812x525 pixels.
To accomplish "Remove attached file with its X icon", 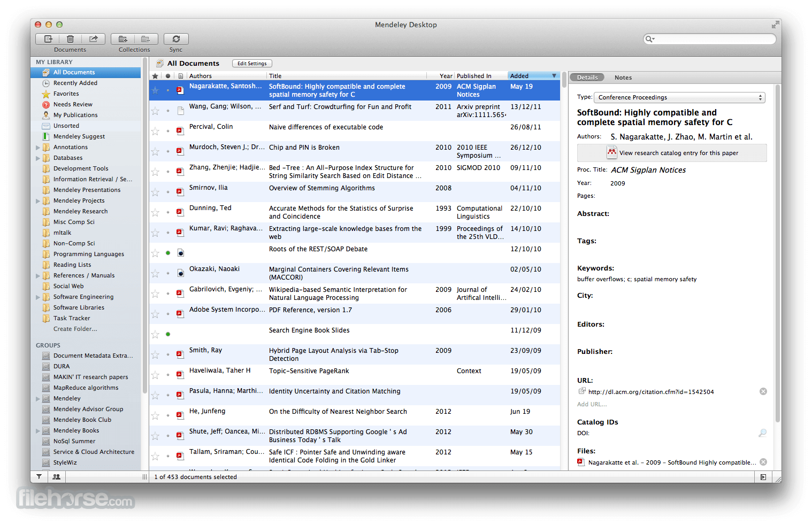I will 763,462.
